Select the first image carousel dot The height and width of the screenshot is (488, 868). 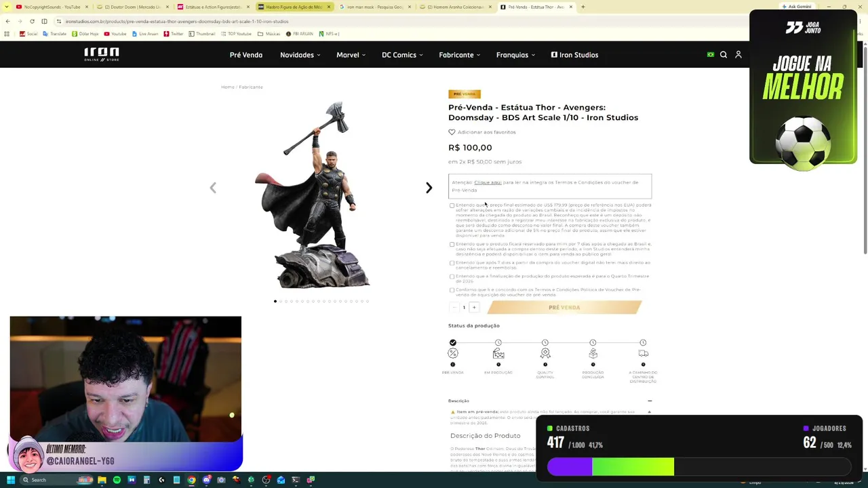click(x=275, y=301)
